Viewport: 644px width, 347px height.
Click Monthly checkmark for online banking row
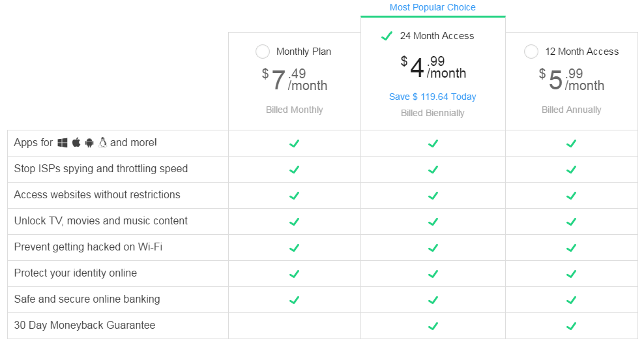point(294,300)
